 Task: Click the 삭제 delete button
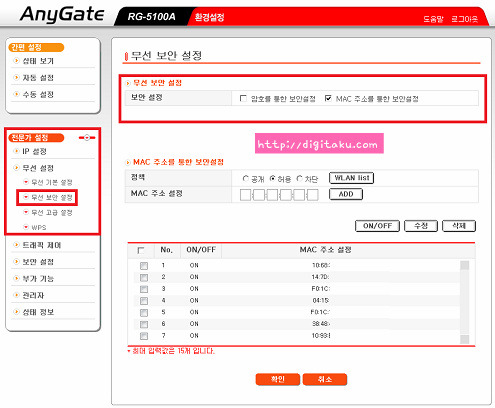459,226
